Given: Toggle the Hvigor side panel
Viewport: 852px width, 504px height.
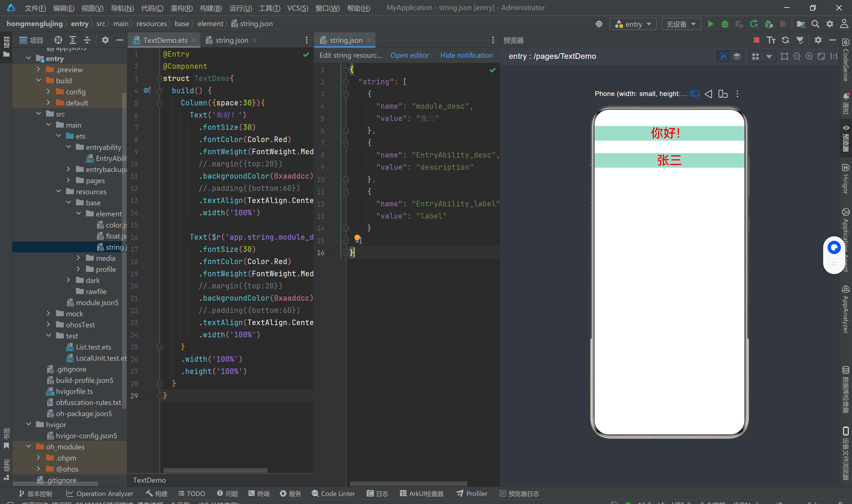Looking at the screenshot, I should click(846, 179).
